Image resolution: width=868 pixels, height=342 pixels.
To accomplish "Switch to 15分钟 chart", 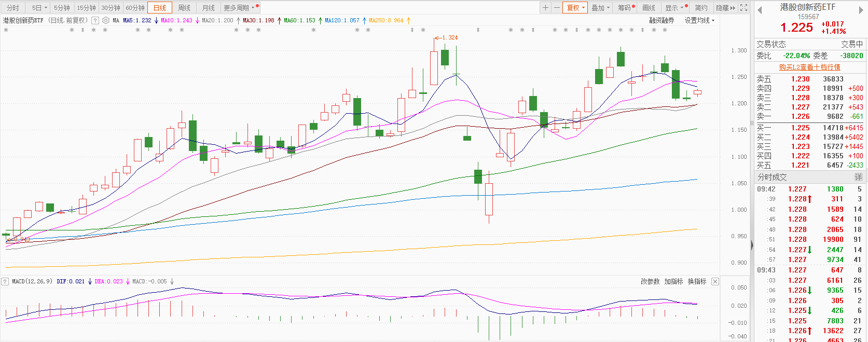I will pos(86,8).
